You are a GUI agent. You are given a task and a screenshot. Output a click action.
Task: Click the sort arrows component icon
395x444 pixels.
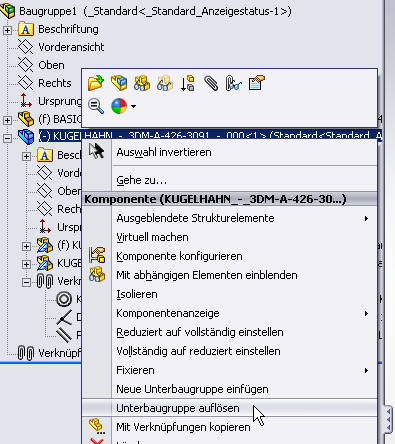click(x=187, y=83)
